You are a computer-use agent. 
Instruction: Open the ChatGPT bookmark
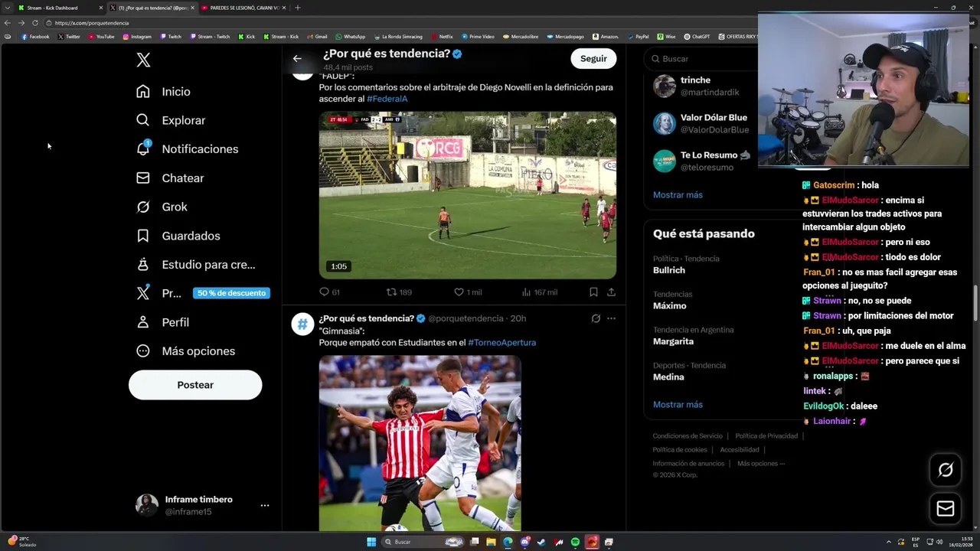click(x=697, y=37)
